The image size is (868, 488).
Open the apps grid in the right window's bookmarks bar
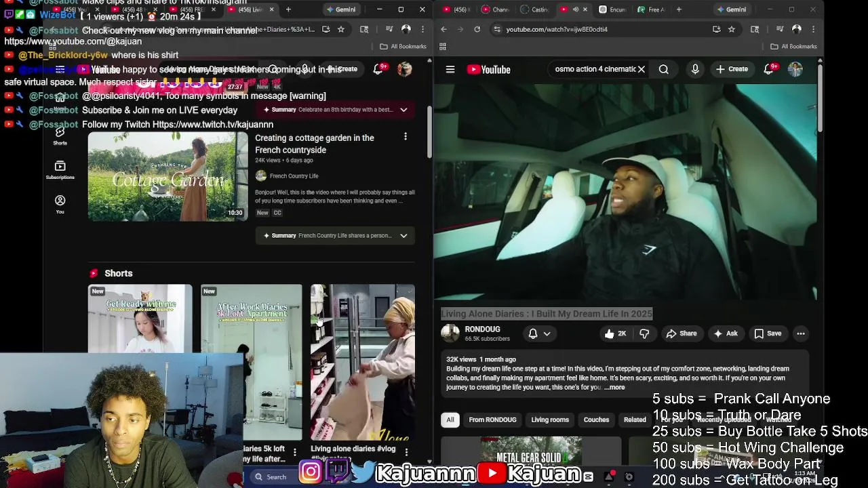[x=443, y=46]
